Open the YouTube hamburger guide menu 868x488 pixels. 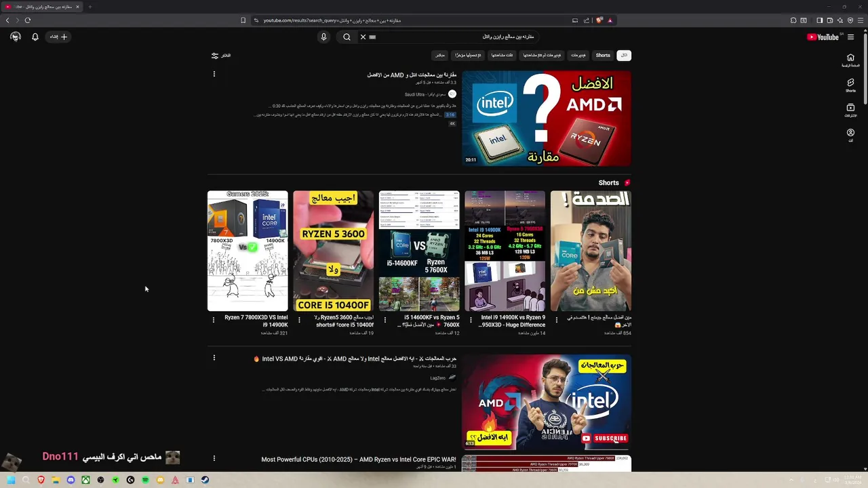point(850,37)
